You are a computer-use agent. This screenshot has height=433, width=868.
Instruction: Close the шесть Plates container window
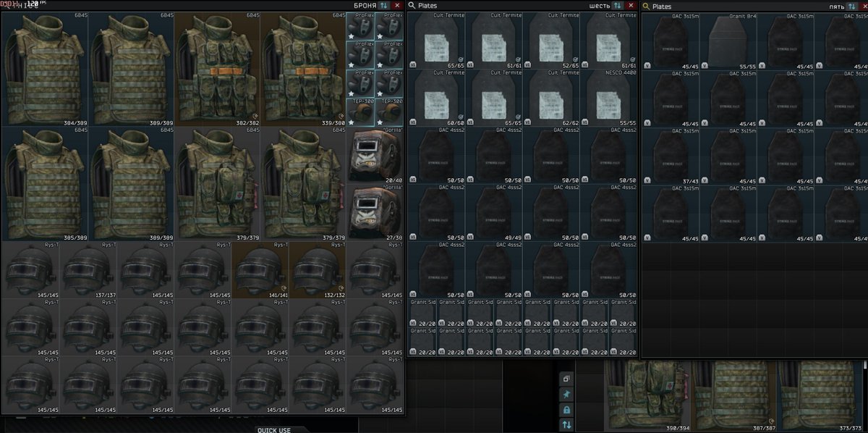click(x=631, y=5)
